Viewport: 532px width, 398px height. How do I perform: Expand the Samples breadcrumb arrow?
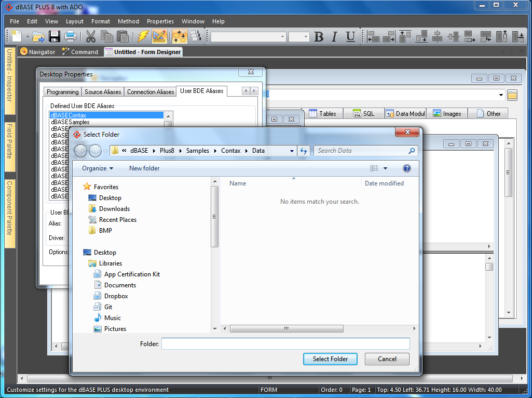click(x=215, y=151)
